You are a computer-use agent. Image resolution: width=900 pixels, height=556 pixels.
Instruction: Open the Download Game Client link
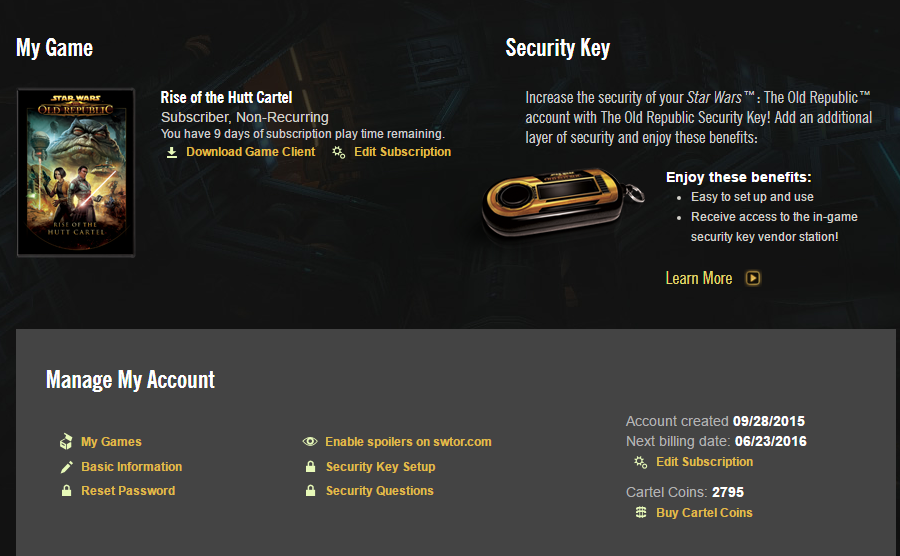coord(250,152)
